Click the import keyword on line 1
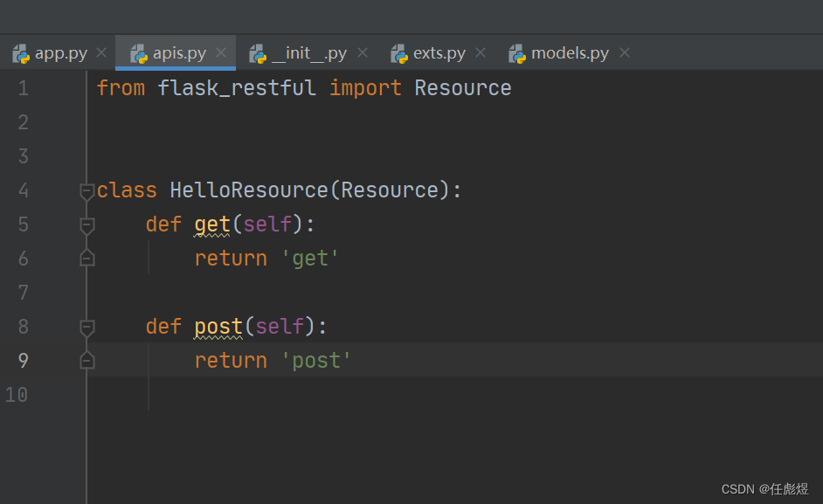 (365, 87)
